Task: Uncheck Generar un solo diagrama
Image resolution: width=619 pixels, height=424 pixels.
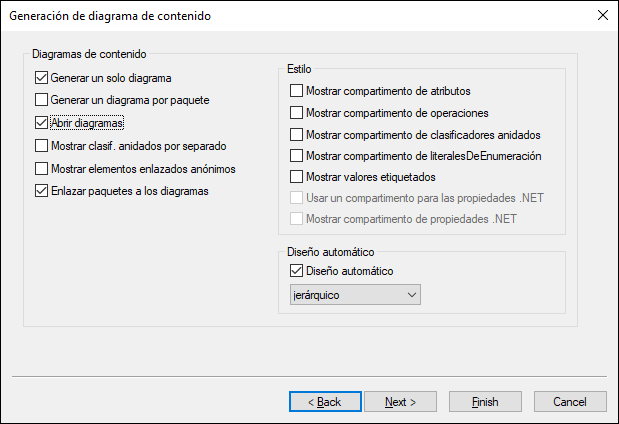Action: pos(41,77)
